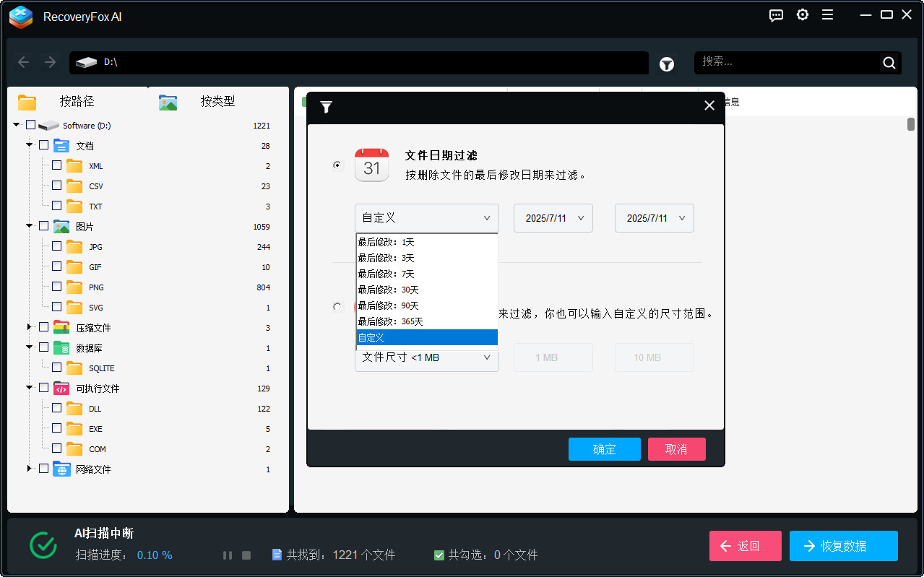This screenshot has height=577, width=924.
Task: Expand the 压缩文件 tree node
Action: [30, 326]
